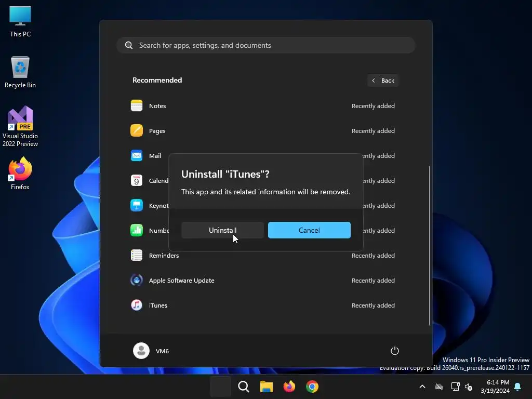Open the Keynote app icon

coord(137,206)
